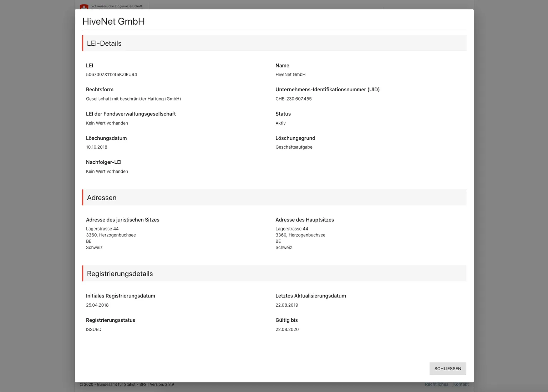Click the LEI-Details section header
This screenshot has height=392, width=548.
104,44
